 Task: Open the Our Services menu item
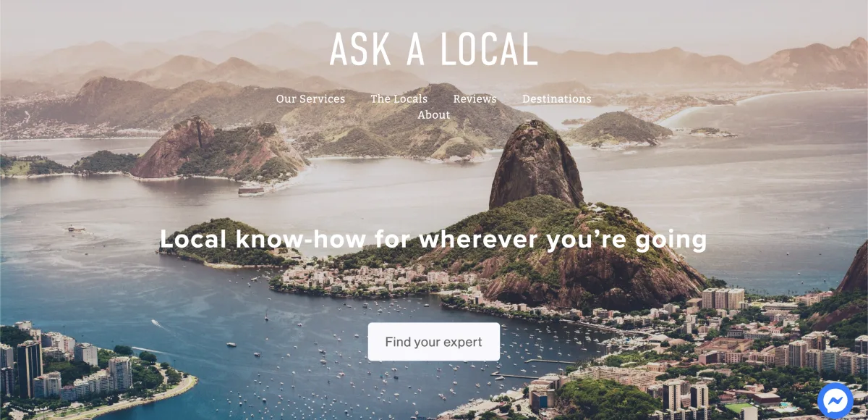pyautogui.click(x=310, y=98)
